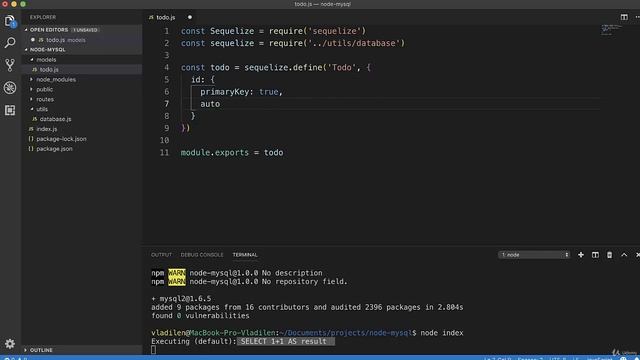Open the Manage settings gear

point(10,344)
